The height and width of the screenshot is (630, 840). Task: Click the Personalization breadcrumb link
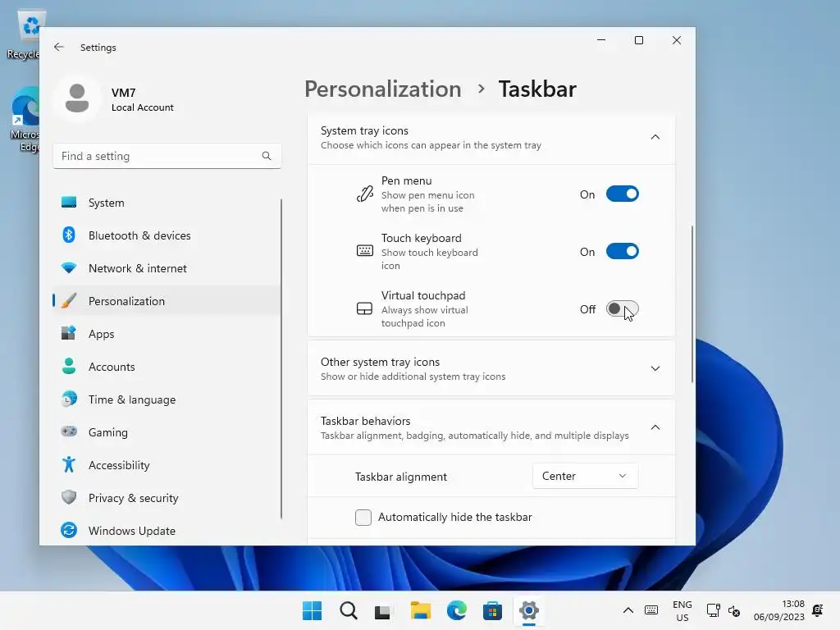pos(382,89)
